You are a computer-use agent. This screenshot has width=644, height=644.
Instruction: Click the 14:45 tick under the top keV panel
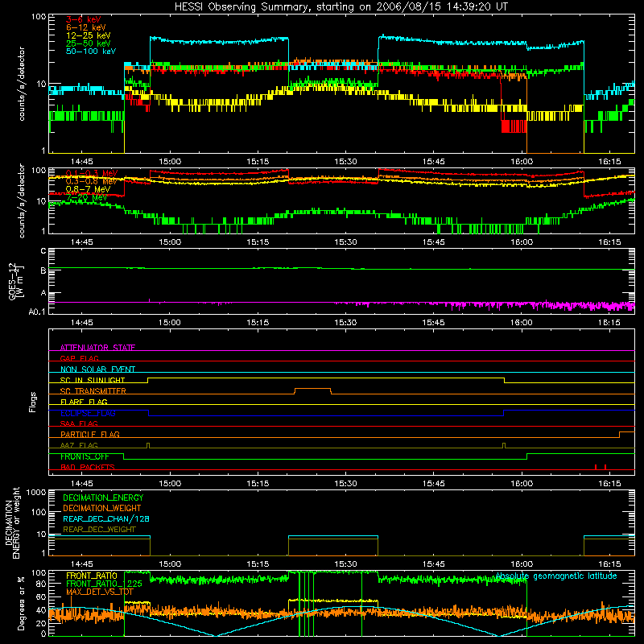pos(82,162)
